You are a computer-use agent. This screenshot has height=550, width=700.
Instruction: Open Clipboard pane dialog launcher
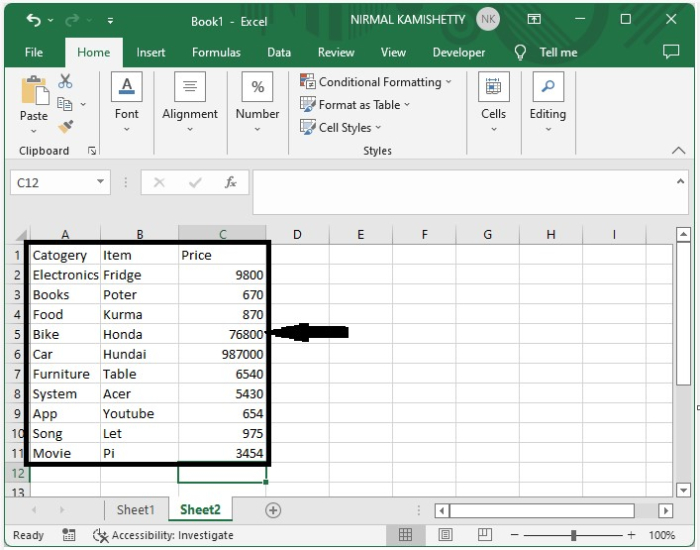(x=92, y=151)
